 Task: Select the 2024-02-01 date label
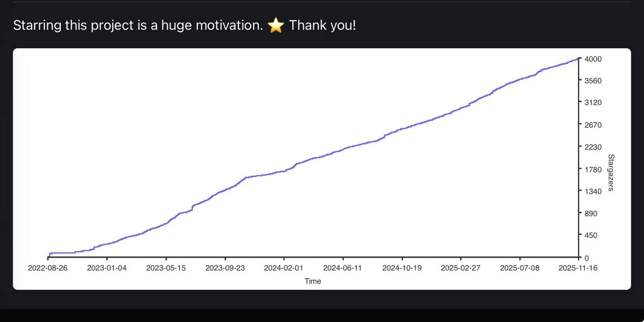tap(284, 268)
